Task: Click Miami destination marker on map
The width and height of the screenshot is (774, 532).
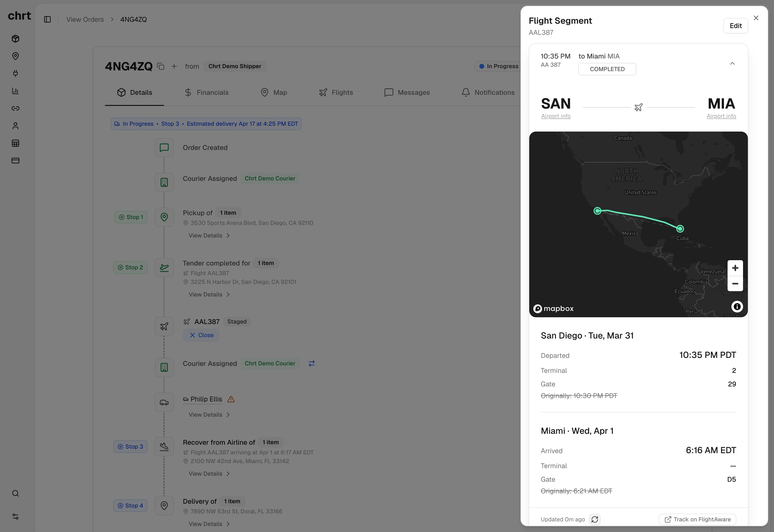Action: (680, 229)
